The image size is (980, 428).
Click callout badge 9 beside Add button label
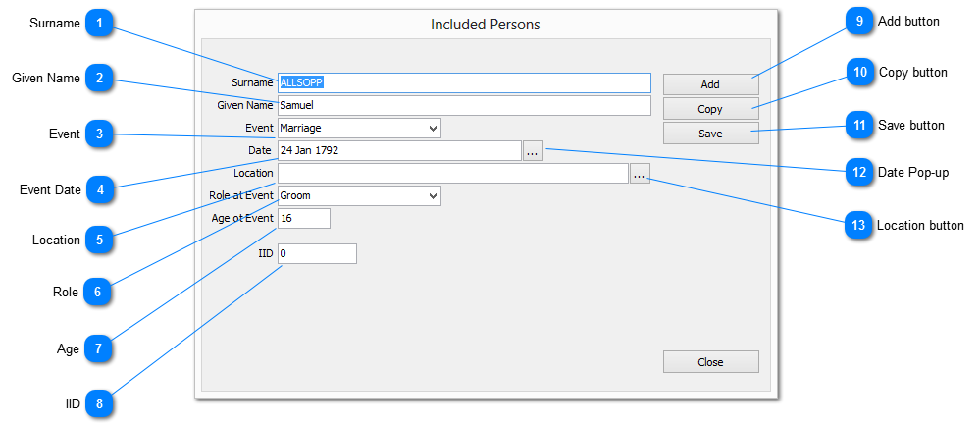point(860,22)
